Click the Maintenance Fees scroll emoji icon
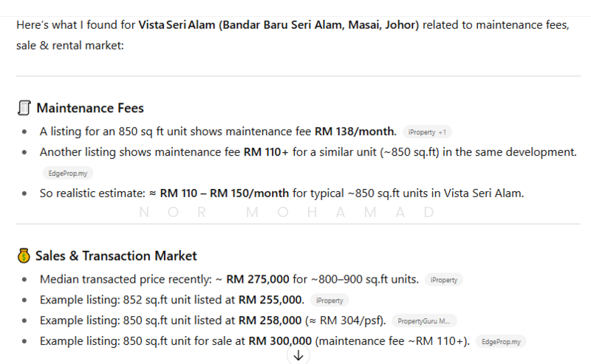The image size is (591, 364). click(x=24, y=109)
